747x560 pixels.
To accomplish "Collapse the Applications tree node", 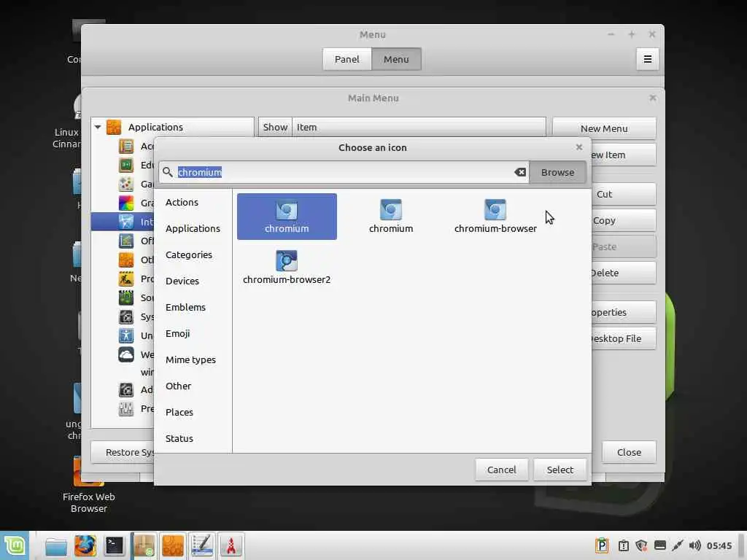I will coord(98,127).
